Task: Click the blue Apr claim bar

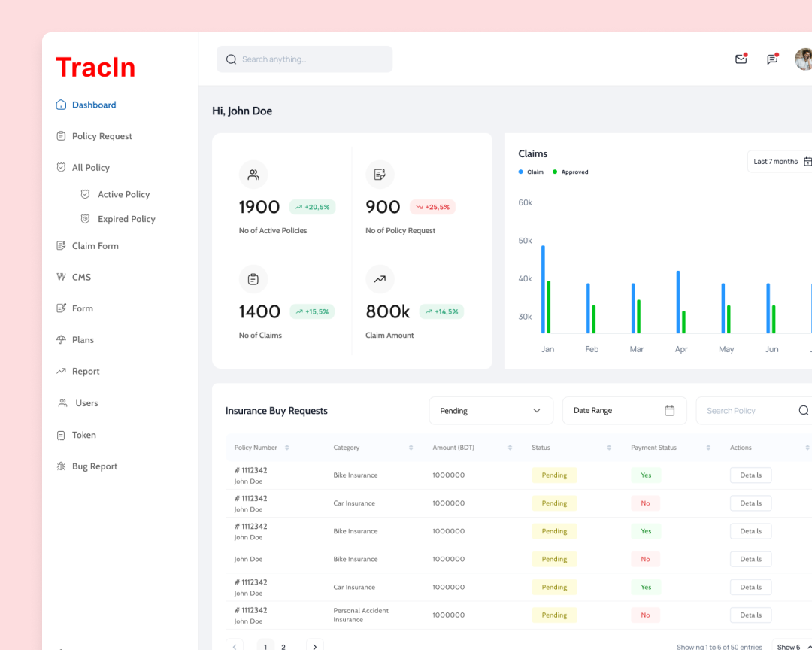Action: pos(678,302)
